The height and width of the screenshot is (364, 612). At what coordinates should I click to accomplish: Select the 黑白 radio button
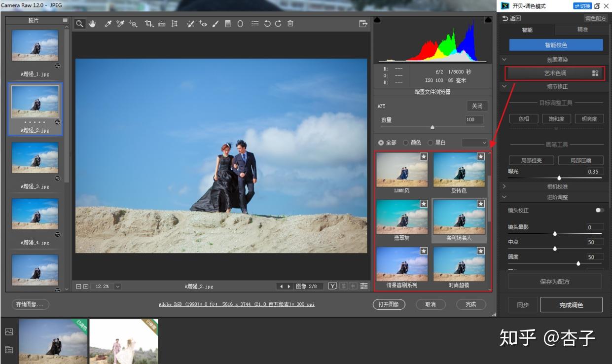coord(431,143)
